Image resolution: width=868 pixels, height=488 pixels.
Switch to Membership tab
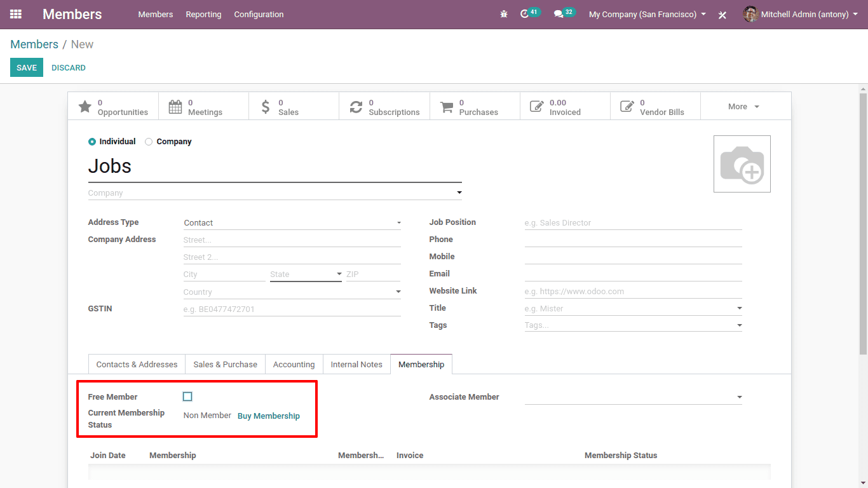(421, 364)
